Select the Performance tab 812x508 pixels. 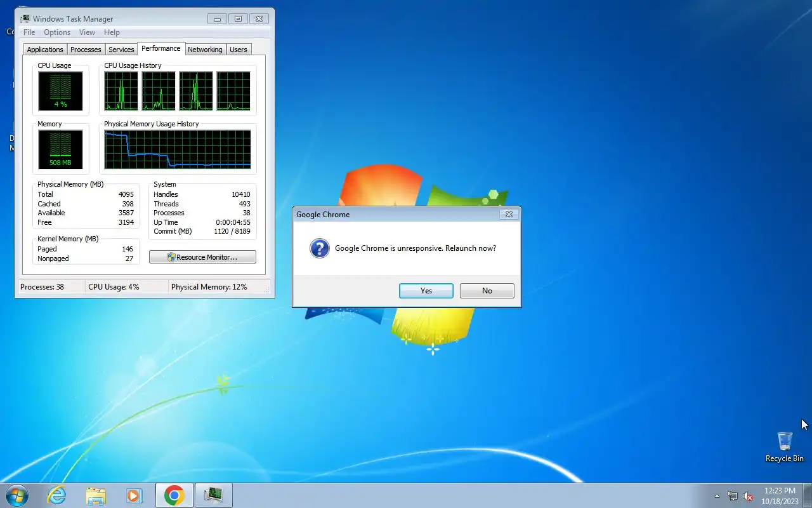pos(160,48)
